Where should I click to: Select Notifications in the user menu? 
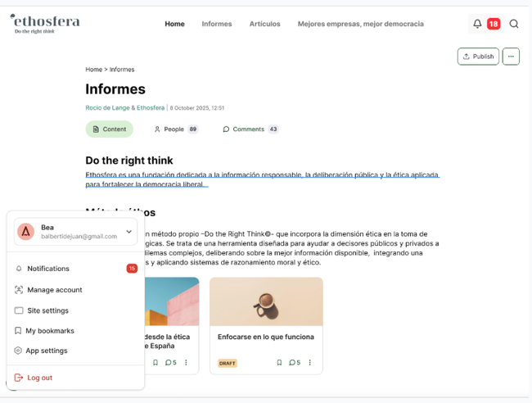(48, 269)
